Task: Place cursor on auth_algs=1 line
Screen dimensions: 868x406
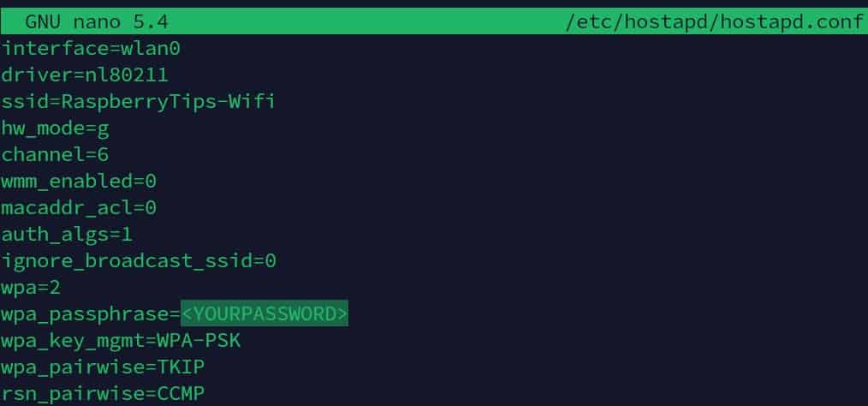Action: [67, 235]
